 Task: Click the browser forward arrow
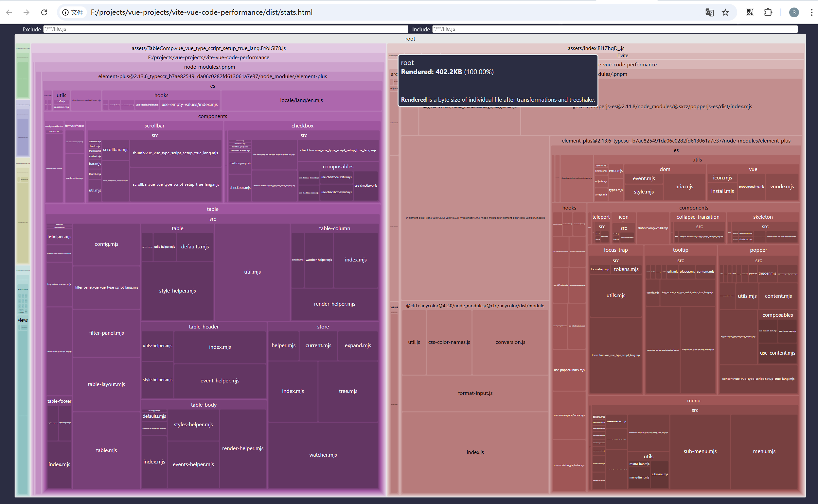coord(27,12)
